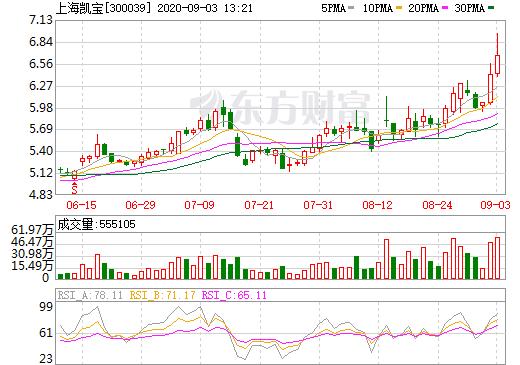Click the 10PMA yellow legend swatch
The width and height of the screenshot is (520, 365).
coord(399,7)
